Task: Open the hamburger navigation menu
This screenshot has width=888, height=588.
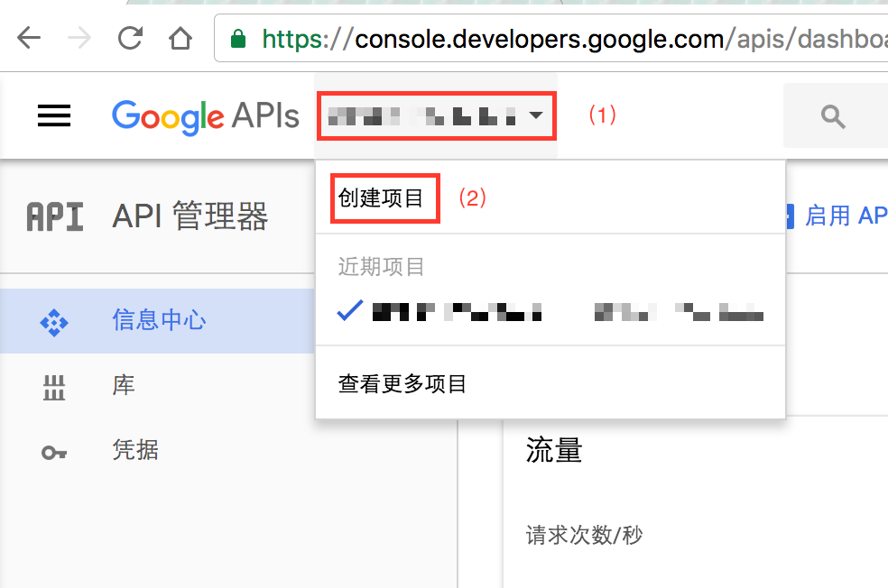Action: coord(54,115)
